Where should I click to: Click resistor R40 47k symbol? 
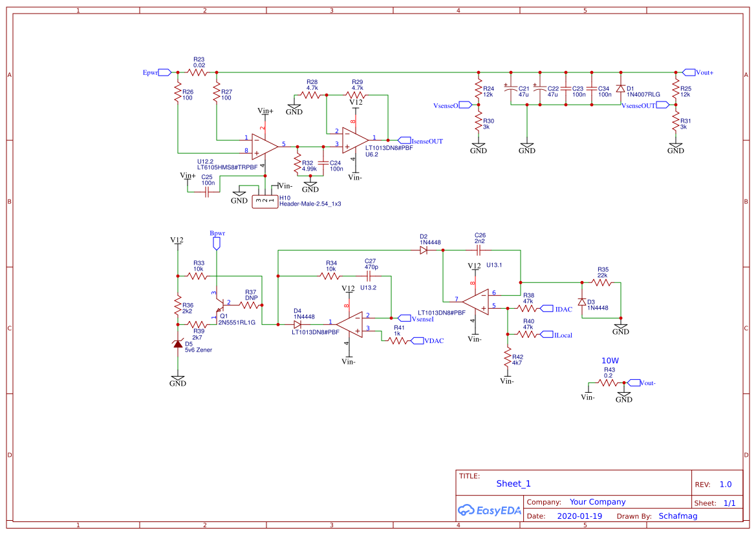click(527, 334)
